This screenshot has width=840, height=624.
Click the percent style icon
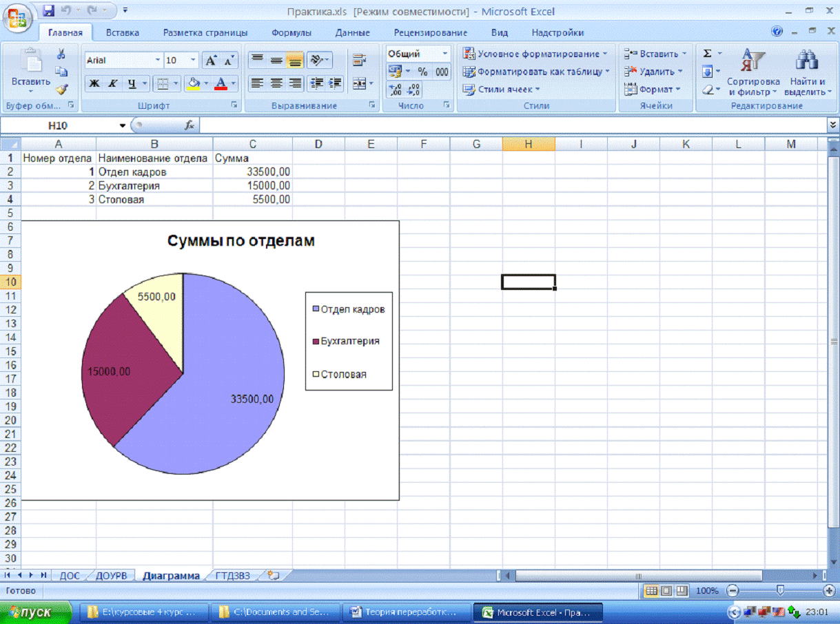coord(422,72)
